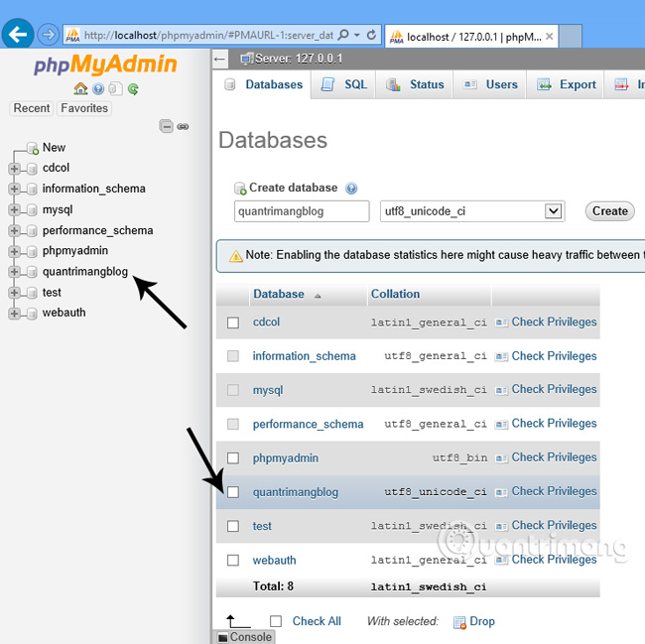Open the utf8_unicode_ci collation dropdown

coord(472,211)
